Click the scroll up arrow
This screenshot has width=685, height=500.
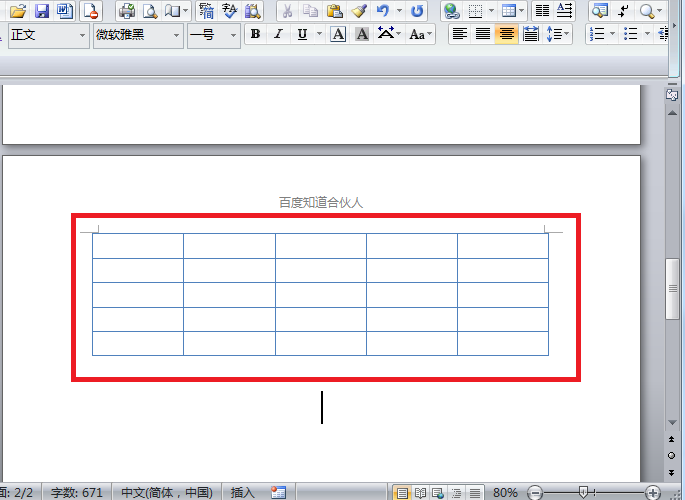coord(672,113)
